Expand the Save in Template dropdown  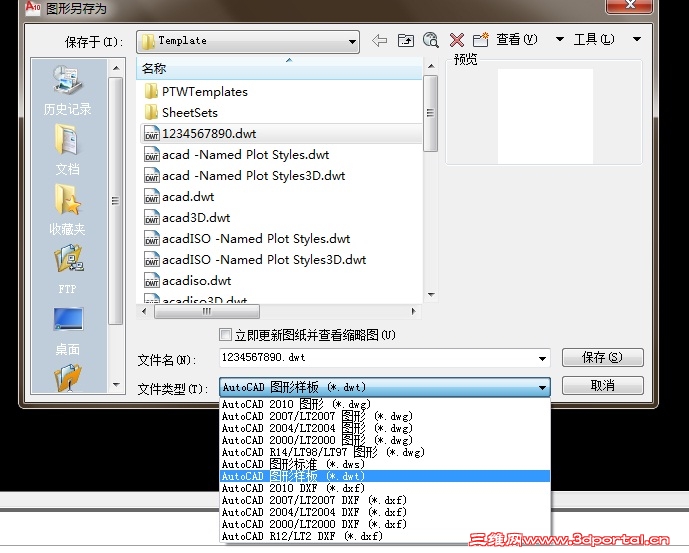coord(352,42)
